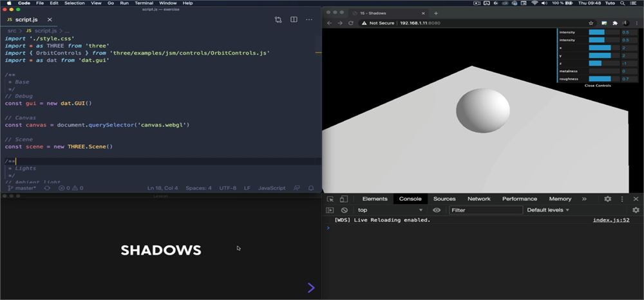644x300 pixels.
Task: Change indentation via Spaces: 4
Action: (x=198, y=188)
